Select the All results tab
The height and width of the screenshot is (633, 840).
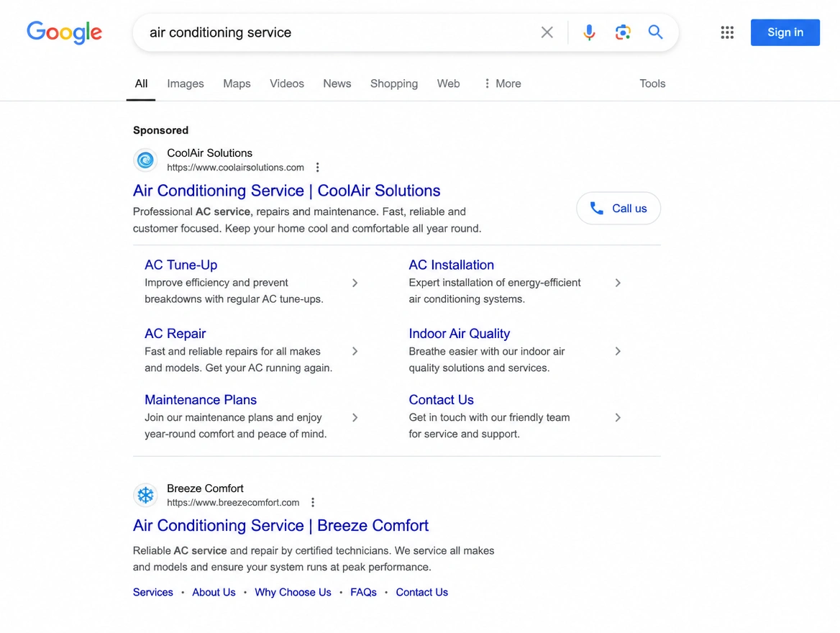click(x=141, y=83)
